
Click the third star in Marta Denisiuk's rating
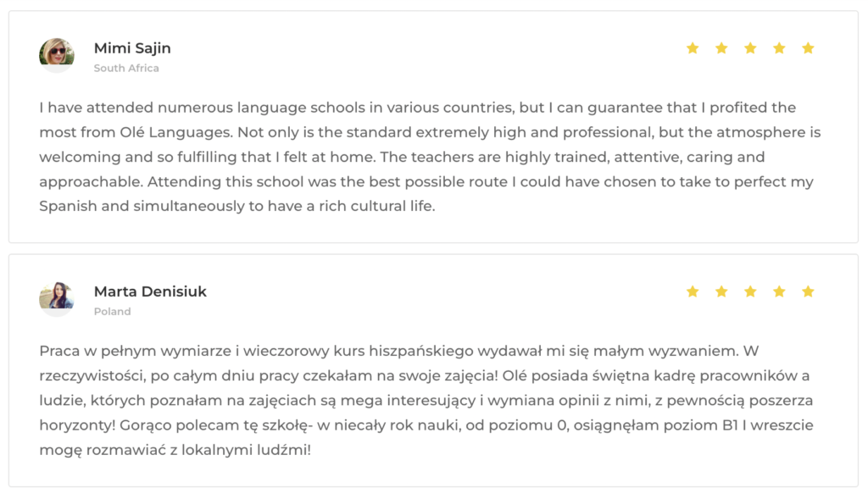click(x=750, y=291)
